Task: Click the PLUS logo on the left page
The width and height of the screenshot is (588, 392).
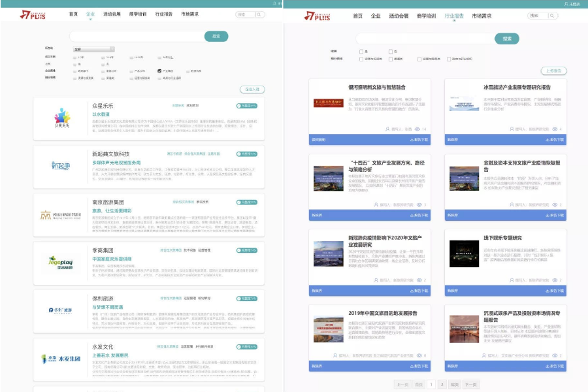Action: pos(33,15)
